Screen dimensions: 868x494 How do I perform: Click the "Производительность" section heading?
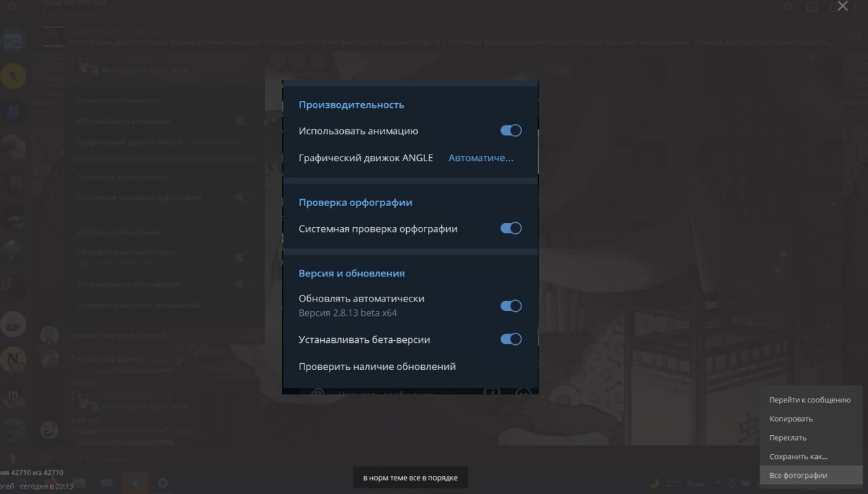coord(351,105)
